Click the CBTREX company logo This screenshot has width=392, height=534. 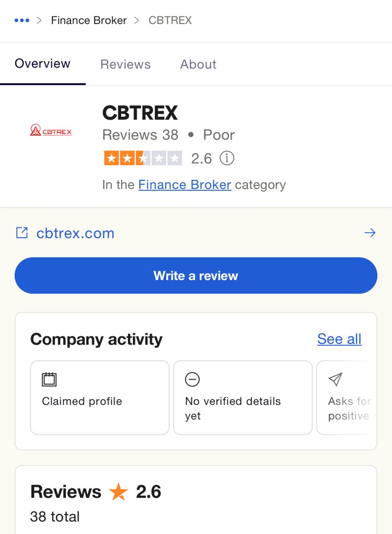(x=51, y=130)
